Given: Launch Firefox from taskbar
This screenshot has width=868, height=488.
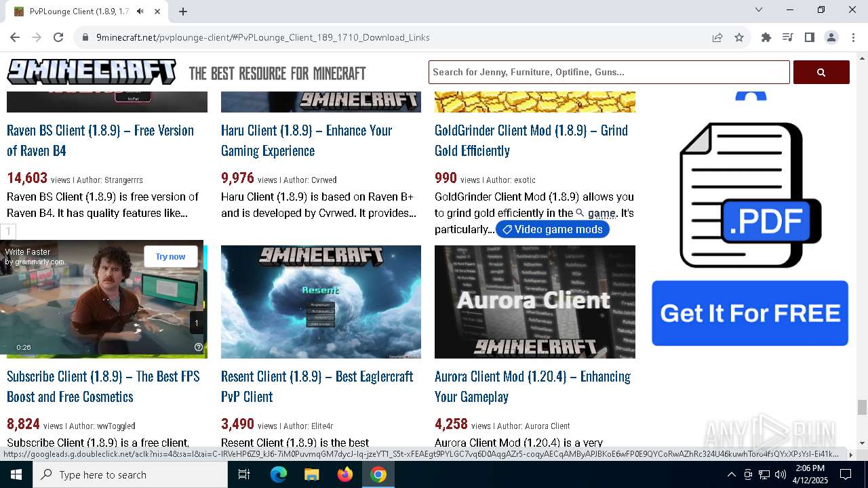Looking at the screenshot, I should pos(345,474).
